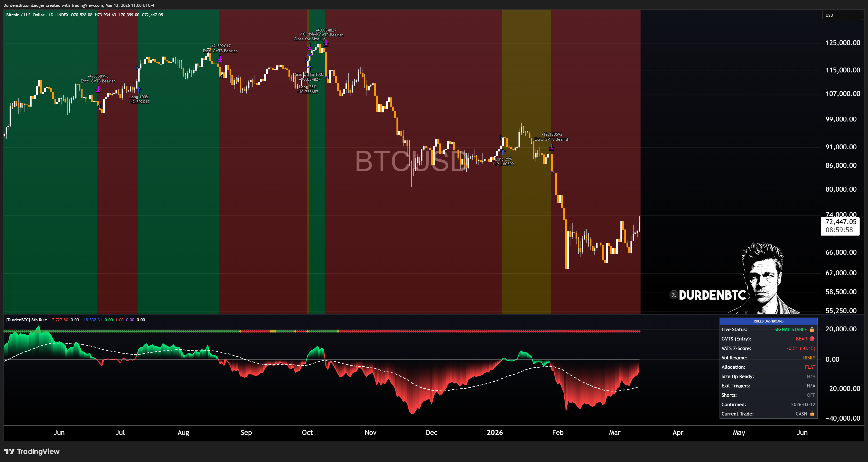Click the RULE8 DASHBOARD header
This screenshot has width=868, height=462.
click(x=768, y=321)
